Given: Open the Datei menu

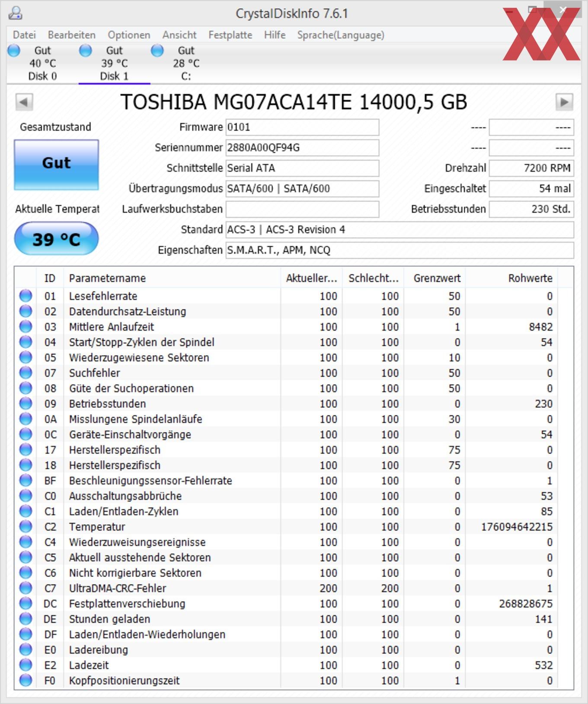Looking at the screenshot, I should [x=24, y=35].
